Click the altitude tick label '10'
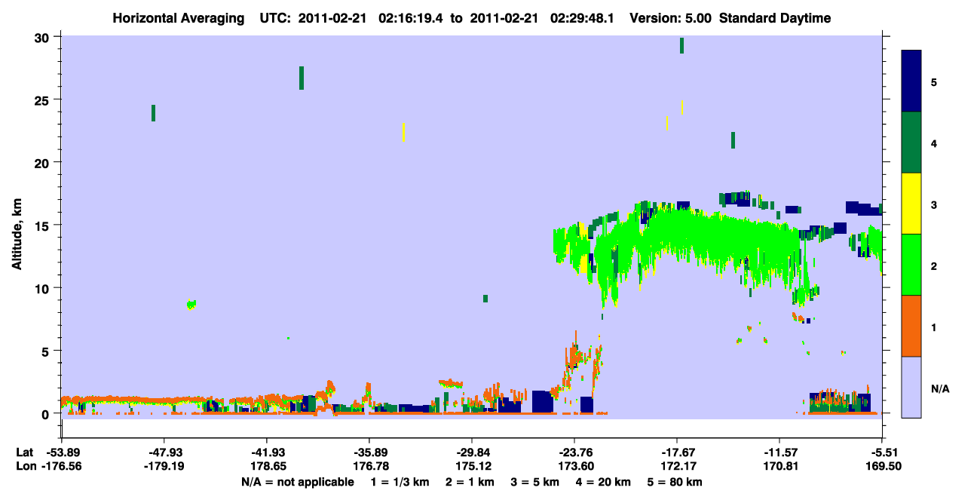980x503 pixels. 44,288
